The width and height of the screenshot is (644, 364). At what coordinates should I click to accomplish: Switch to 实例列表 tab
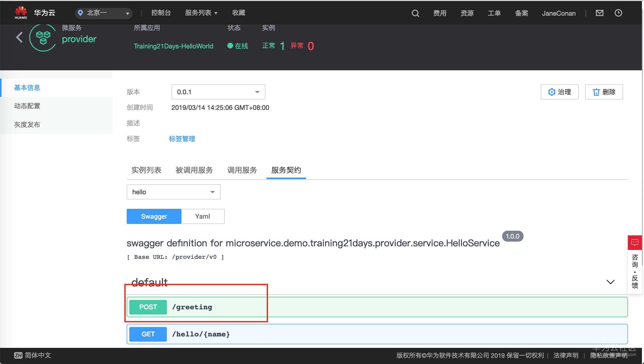(x=146, y=170)
